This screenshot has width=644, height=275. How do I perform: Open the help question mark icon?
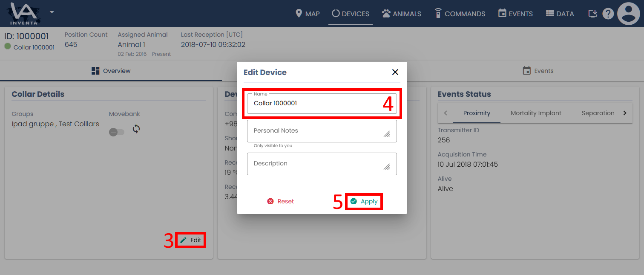point(608,14)
